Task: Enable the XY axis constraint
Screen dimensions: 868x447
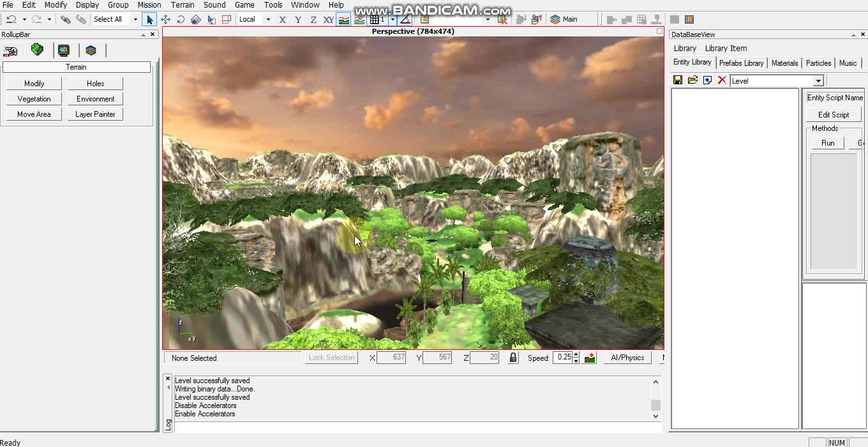Action: click(x=328, y=19)
